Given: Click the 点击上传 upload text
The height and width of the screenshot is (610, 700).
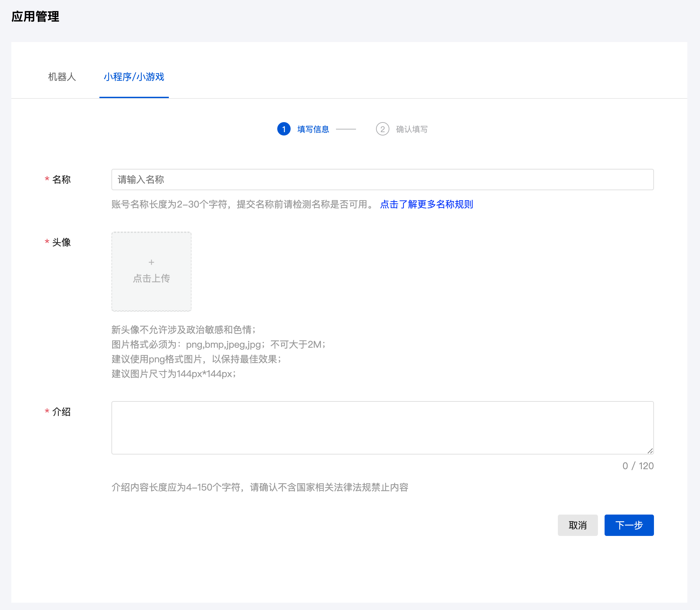Looking at the screenshot, I should [151, 278].
